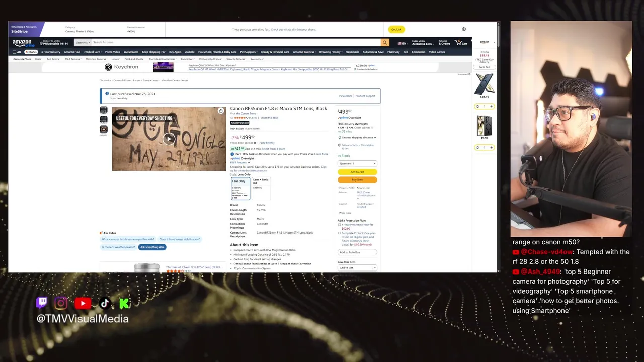Open the Livestreams nav item
The image size is (644, 362).
(x=131, y=52)
